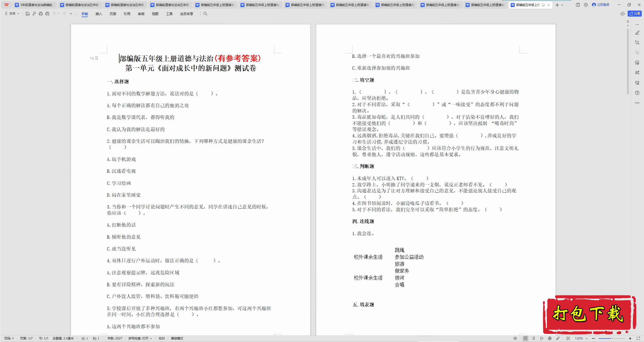
Task: Click the 分享 share button
Action: [x=635, y=14]
